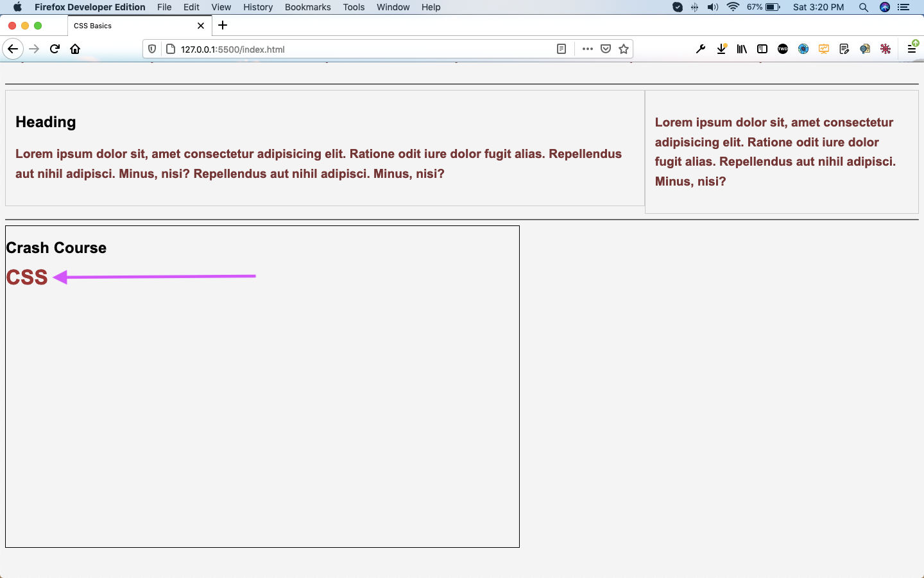
Task: Reload the current page
Action: coord(55,49)
